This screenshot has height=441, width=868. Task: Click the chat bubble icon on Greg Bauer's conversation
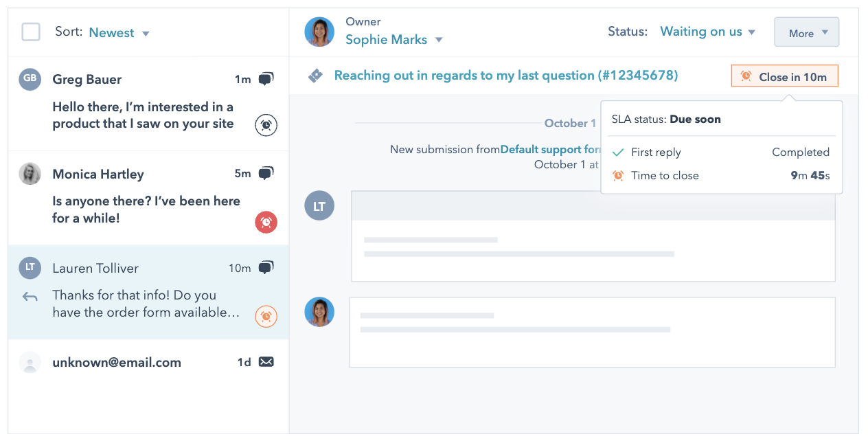266,80
